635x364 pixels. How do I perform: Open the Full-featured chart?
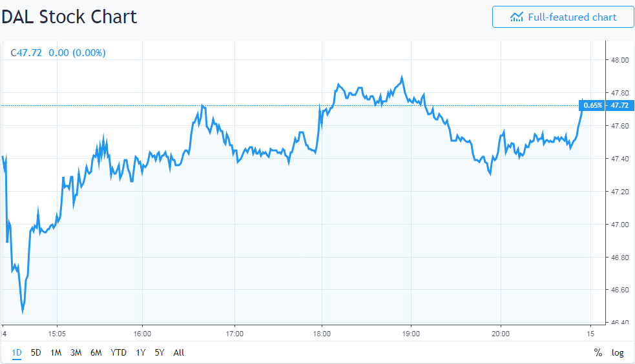(x=563, y=17)
